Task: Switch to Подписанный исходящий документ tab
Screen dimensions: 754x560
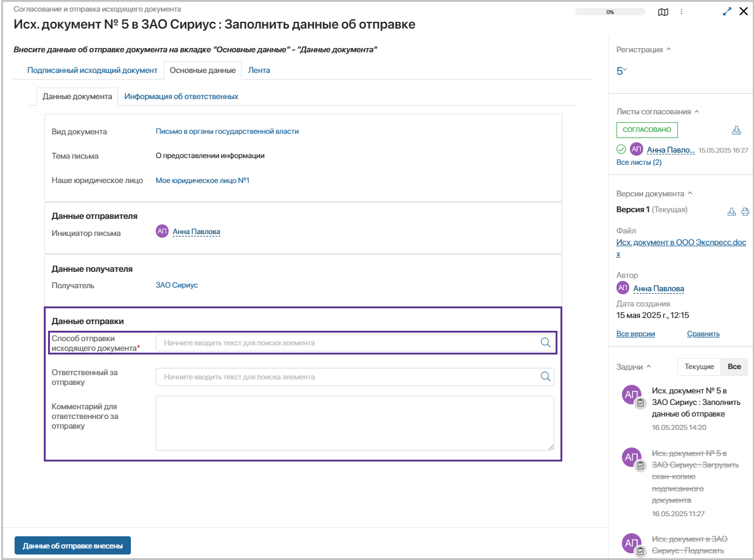Action: click(x=92, y=70)
